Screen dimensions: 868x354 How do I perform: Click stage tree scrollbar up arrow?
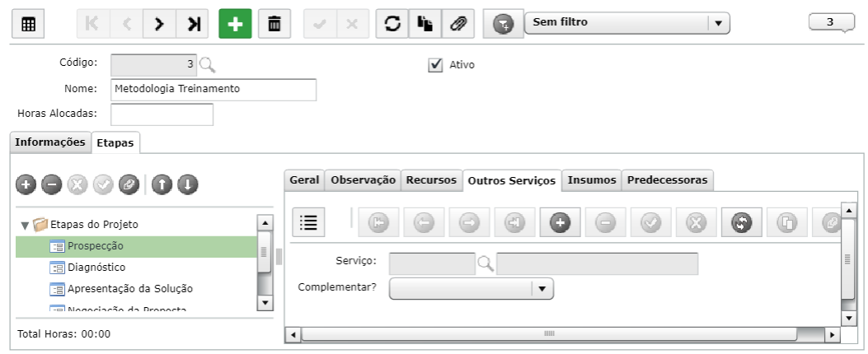click(265, 223)
